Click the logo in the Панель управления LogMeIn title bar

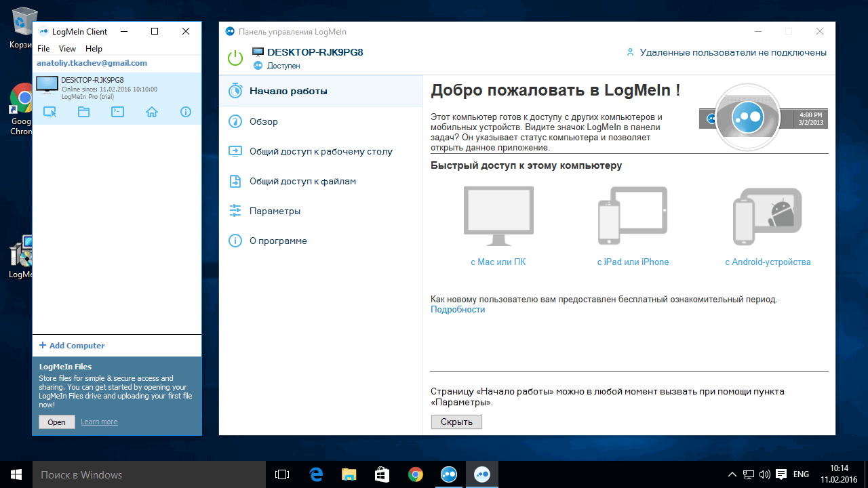pos(230,32)
